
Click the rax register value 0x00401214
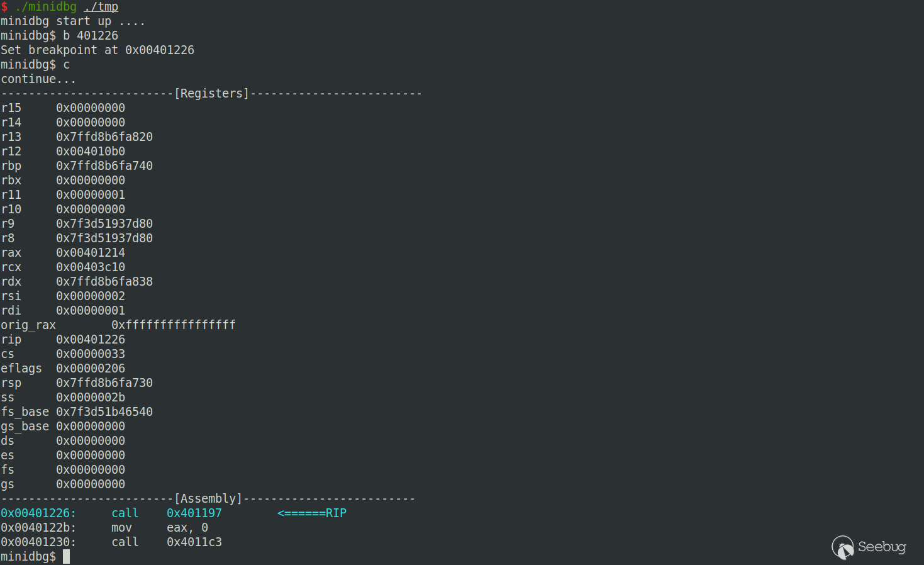(x=91, y=253)
